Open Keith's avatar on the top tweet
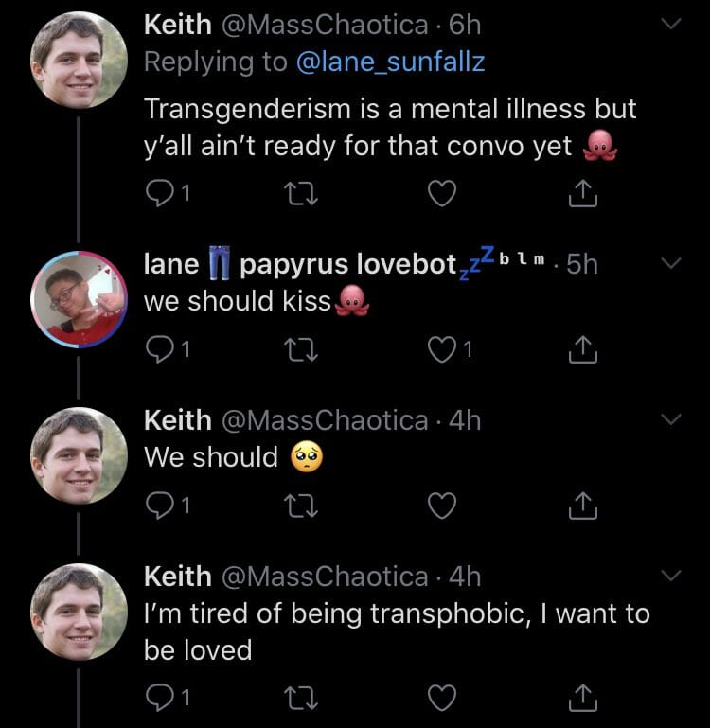The height and width of the screenshot is (728, 710). [79, 62]
